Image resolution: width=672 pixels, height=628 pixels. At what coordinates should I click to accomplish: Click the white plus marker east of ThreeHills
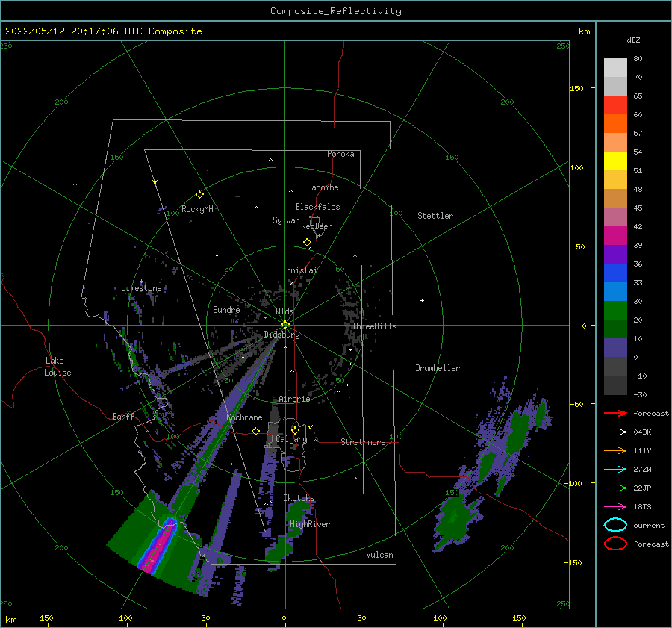pos(422,300)
